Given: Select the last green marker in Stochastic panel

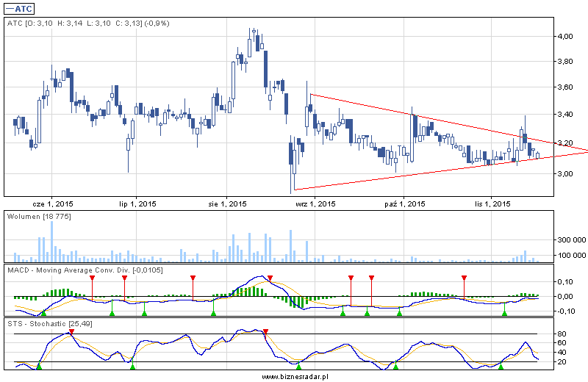Looking at the screenshot, I should pos(501,365).
